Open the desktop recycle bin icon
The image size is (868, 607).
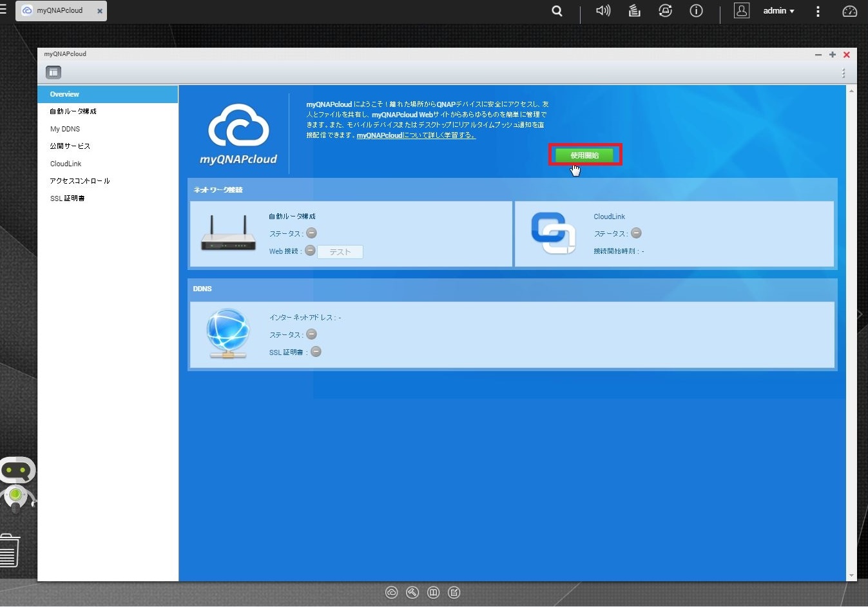[9, 551]
